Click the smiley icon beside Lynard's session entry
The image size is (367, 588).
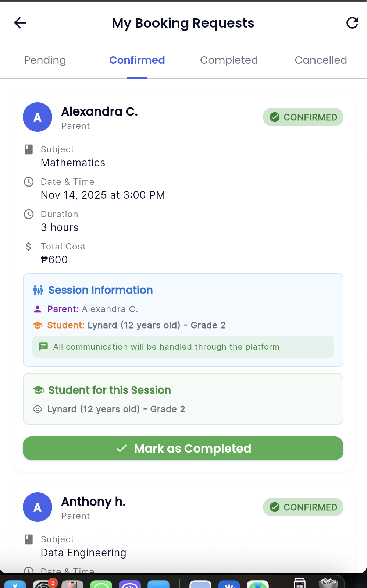(x=38, y=409)
